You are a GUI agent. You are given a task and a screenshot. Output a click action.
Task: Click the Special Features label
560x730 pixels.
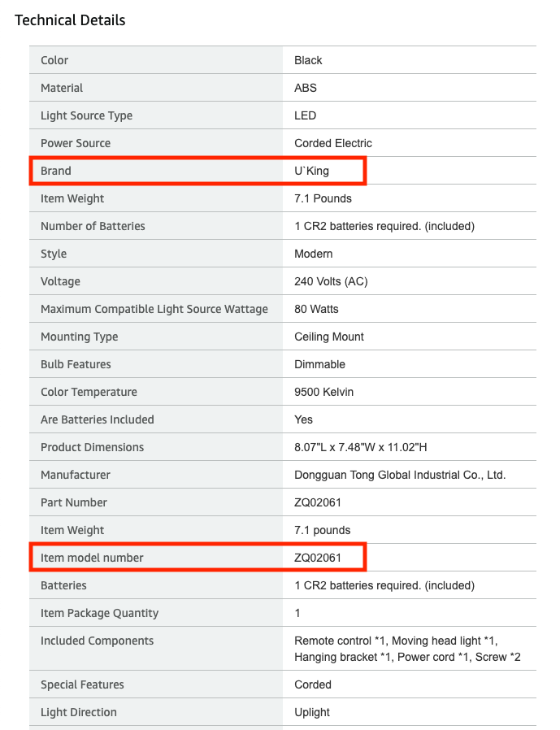pos(82,684)
